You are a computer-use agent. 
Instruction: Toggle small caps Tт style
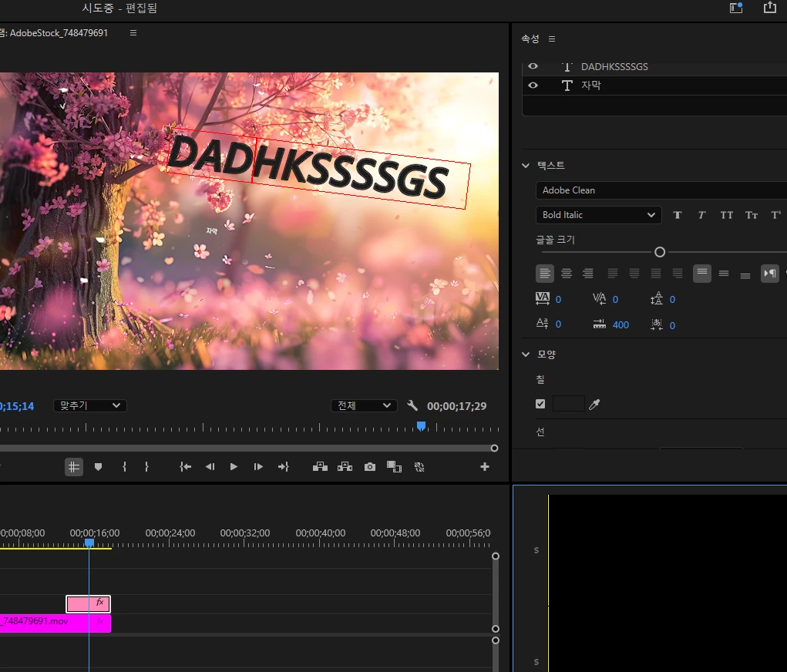click(752, 215)
